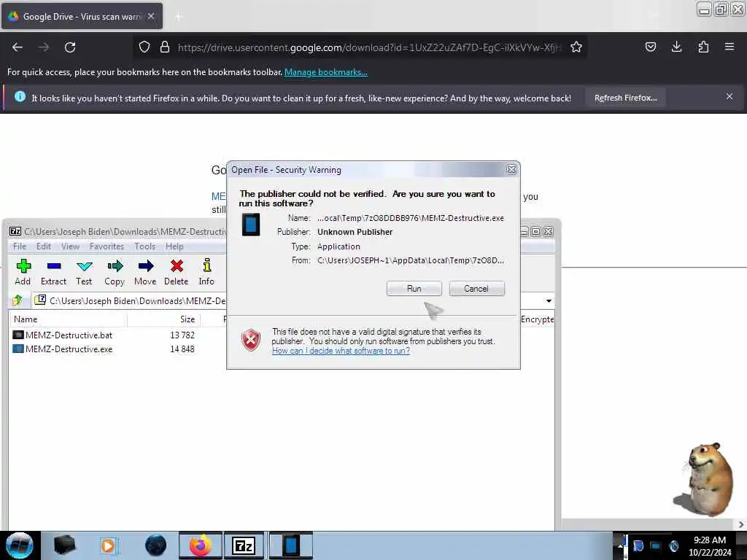Click the padlock site info icon
Viewport: 747px width, 560px height.
point(165,47)
